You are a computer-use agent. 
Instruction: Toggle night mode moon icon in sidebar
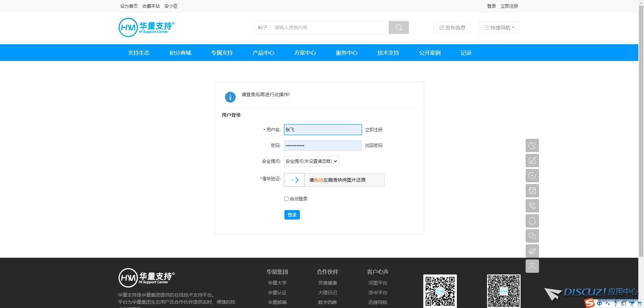point(532,145)
